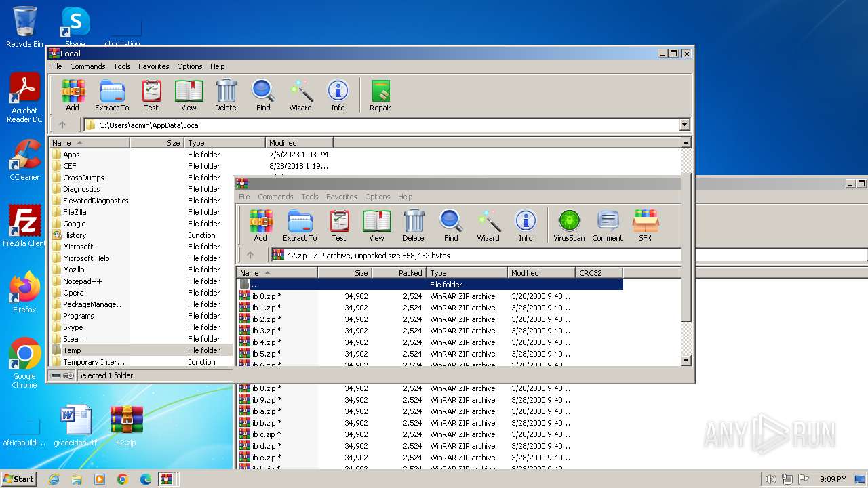Open Microsoft Edge from taskbar

pos(146,479)
